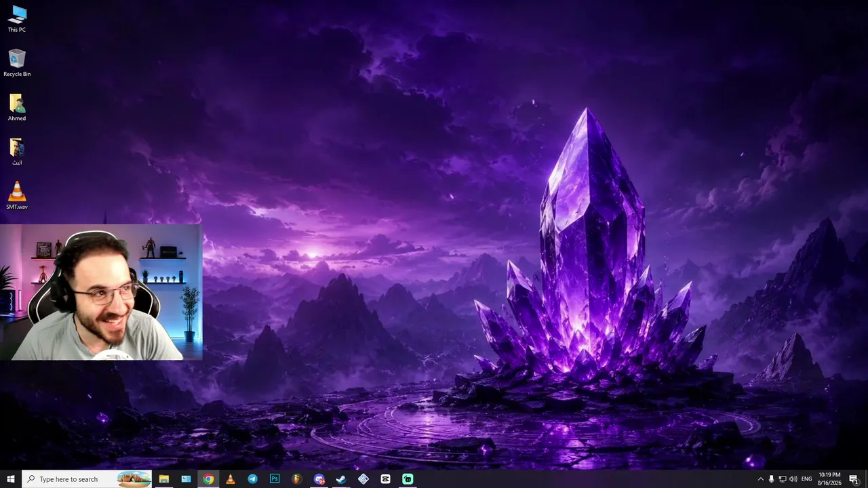Image resolution: width=868 pixels, height=488 pixels.
Task: Open Discord from the taskbar
Action: pos(319,479)
